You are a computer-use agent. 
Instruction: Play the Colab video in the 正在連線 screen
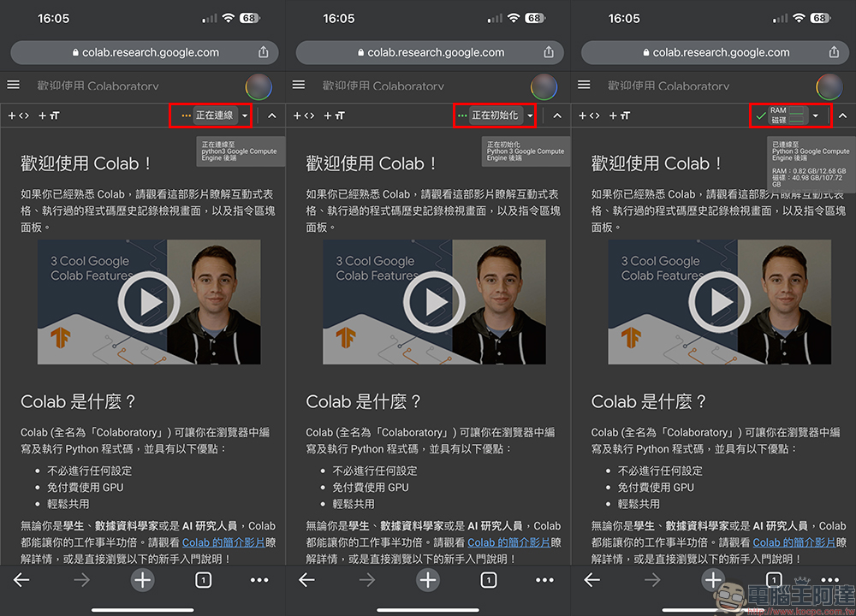pos(148,302)
